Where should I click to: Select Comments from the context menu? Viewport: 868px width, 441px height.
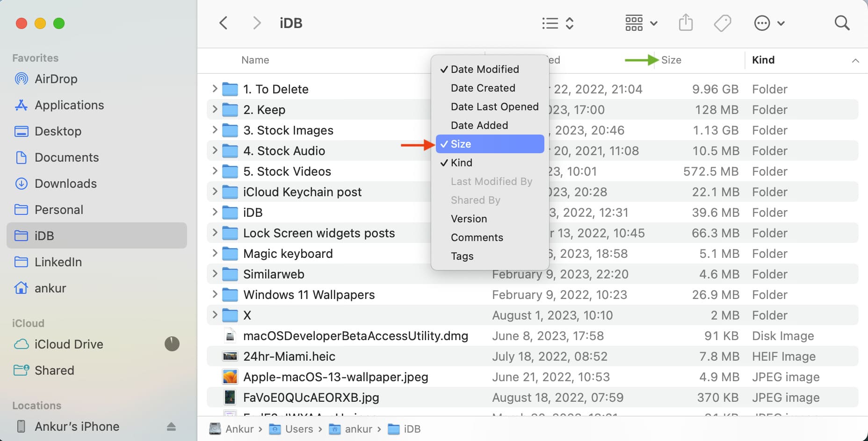point(477,237)
